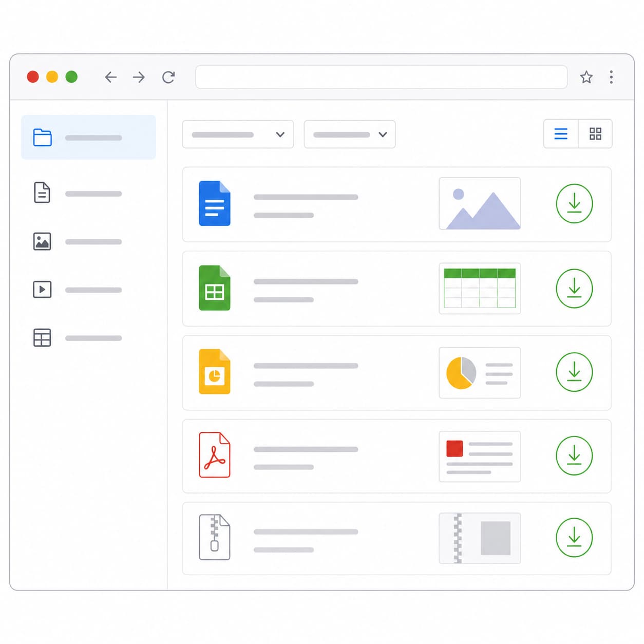Focus the browser address bar
The height and width of the screenshot is (644, 644).
pyautogui.click(x=381, y=77)
